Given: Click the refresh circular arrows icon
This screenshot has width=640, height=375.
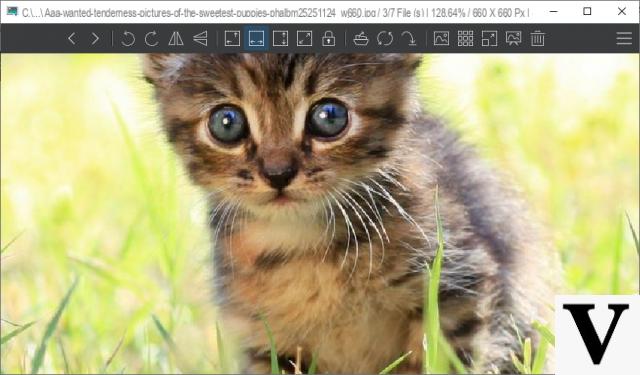Looking at the screenshot, I should tap(385, 39).
